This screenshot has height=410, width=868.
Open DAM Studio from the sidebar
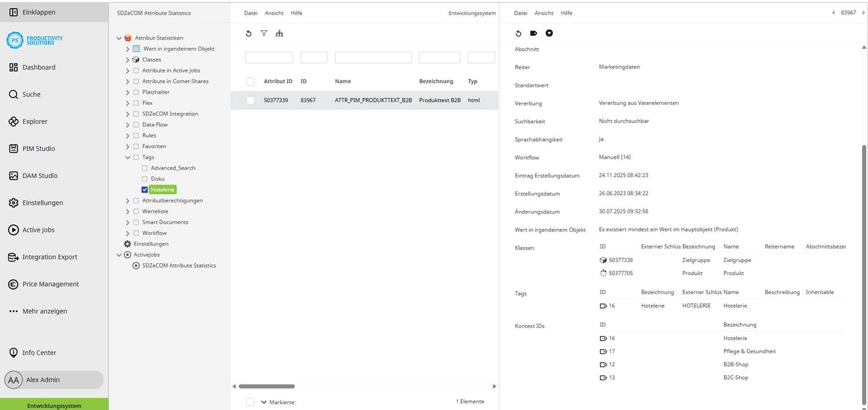(x=13, y=175)
